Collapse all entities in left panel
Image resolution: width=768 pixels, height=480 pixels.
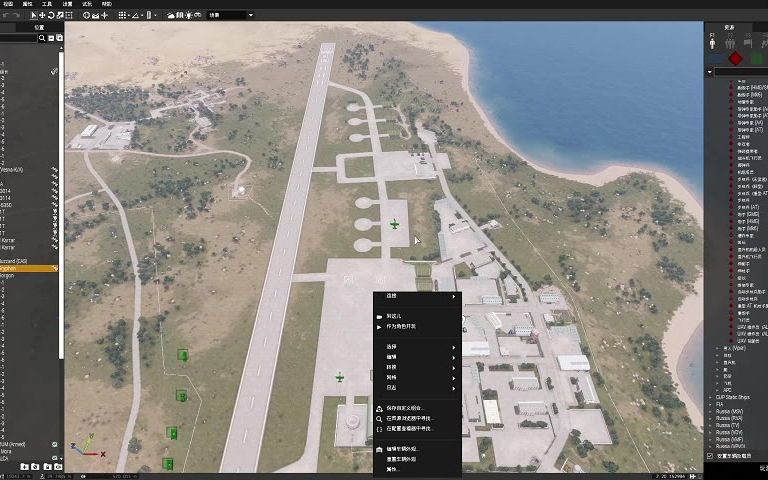[x=51, y=38]
